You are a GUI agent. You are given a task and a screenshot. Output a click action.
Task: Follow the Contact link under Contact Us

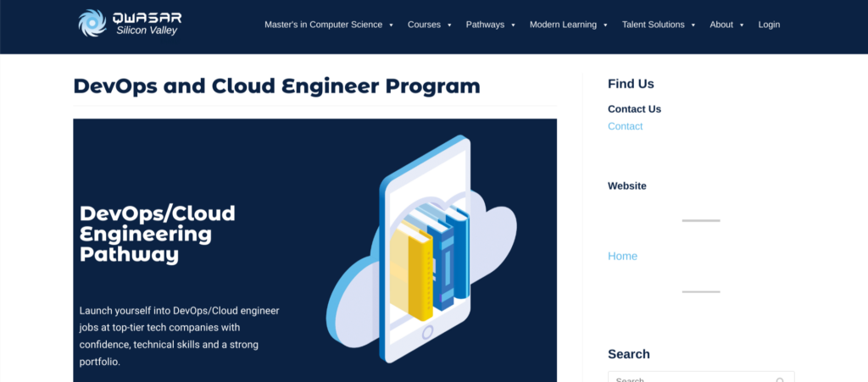[x=625, y=126]
